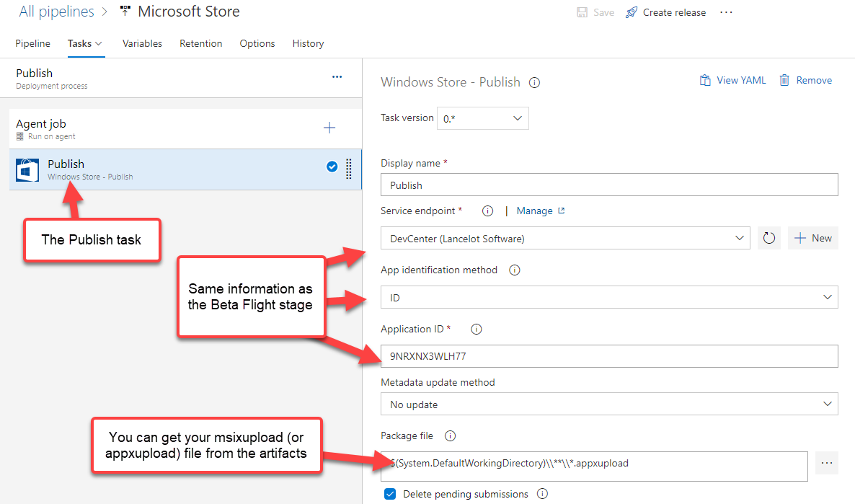Click into the Application ID text field

(609, 356)
